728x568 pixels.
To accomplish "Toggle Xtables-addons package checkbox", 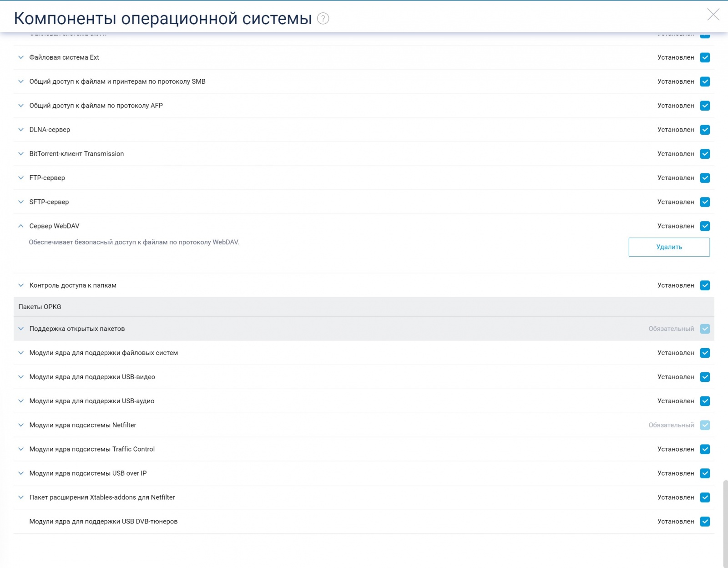I will pos(705,498).
